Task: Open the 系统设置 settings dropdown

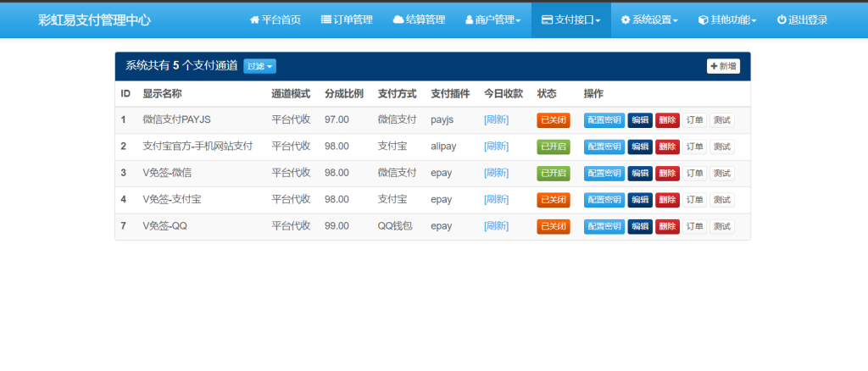Action: pos(648,19)
